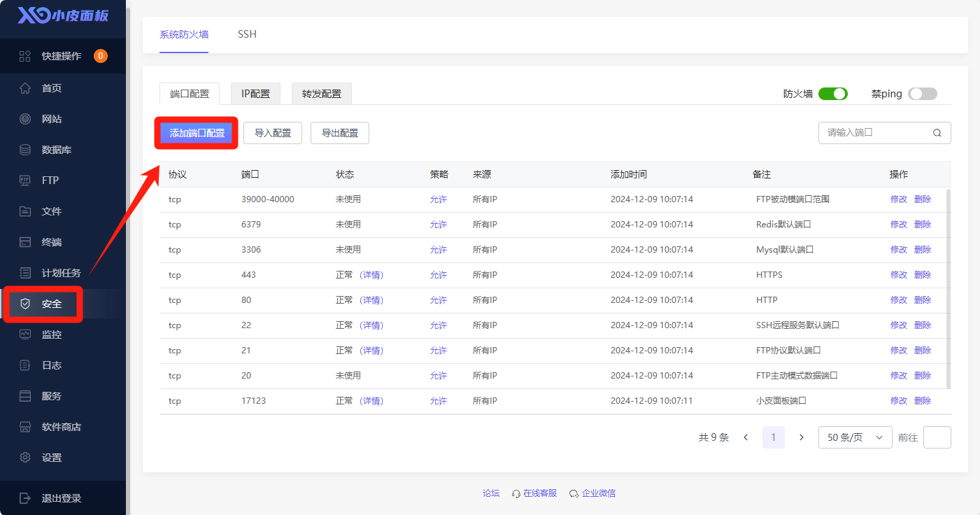Go to previous page with left chevron

746,437
